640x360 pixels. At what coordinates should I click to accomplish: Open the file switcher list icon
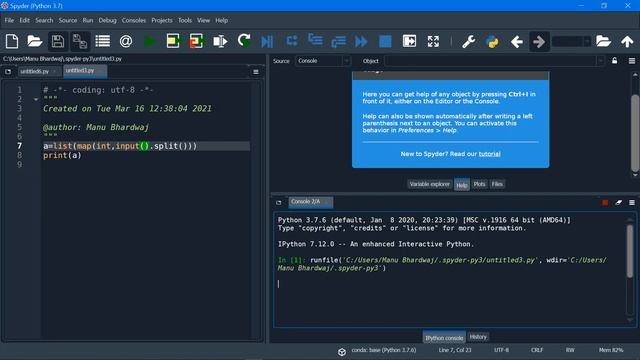(x=102, y=41)
